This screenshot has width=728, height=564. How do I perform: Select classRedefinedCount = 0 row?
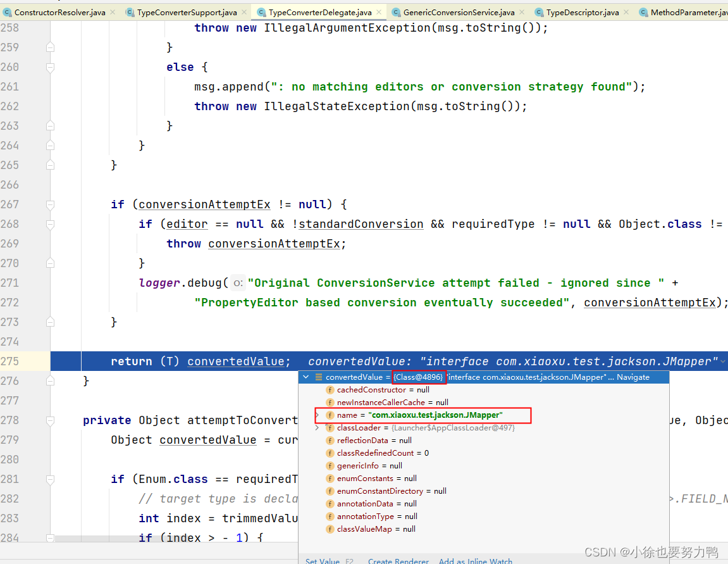coord(483,453)
